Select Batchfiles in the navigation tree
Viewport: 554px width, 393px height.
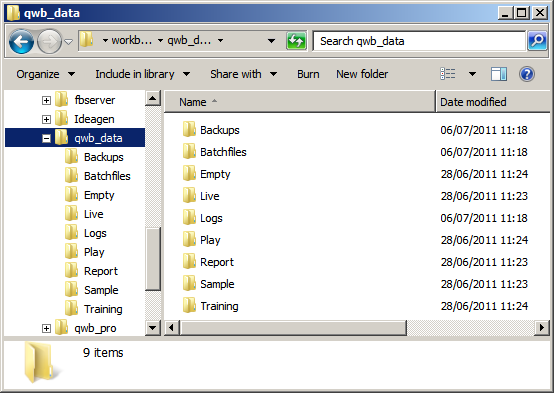tap(107, 176)
